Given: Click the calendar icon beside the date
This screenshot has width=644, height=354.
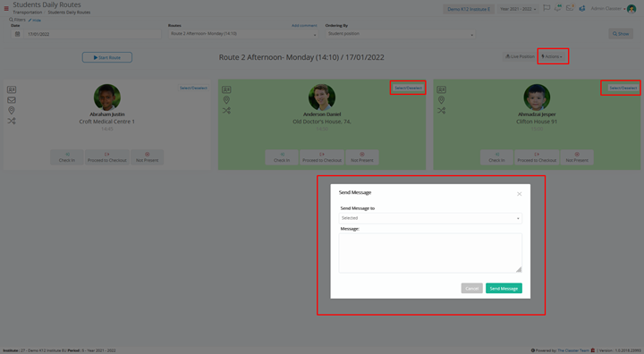Looking at the screenshot, I should pyautogui.click(x=17, y=34).
